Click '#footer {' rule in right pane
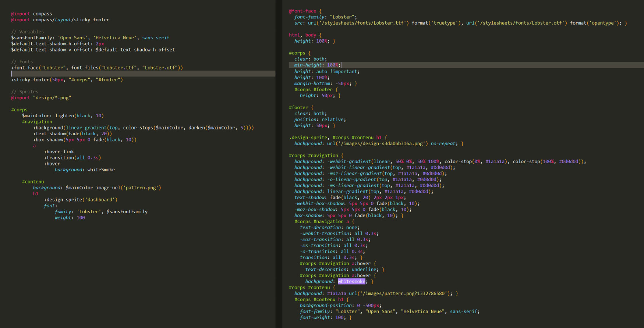Screen dimensions: 644x328 [301, 107]
